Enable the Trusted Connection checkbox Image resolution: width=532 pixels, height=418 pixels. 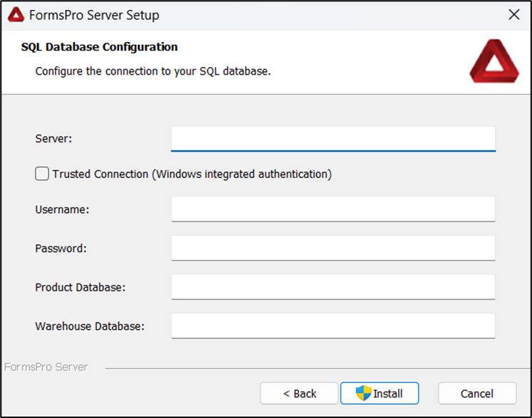pos(42,174)
